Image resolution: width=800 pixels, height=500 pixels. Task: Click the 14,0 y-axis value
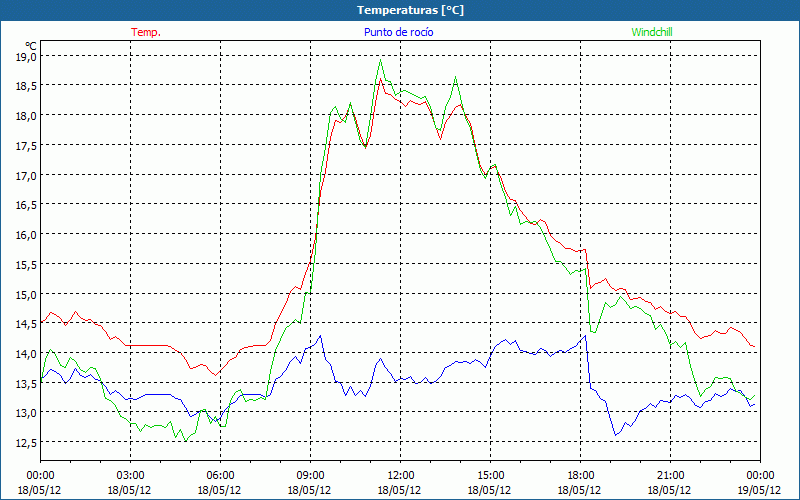click(27, 354)
